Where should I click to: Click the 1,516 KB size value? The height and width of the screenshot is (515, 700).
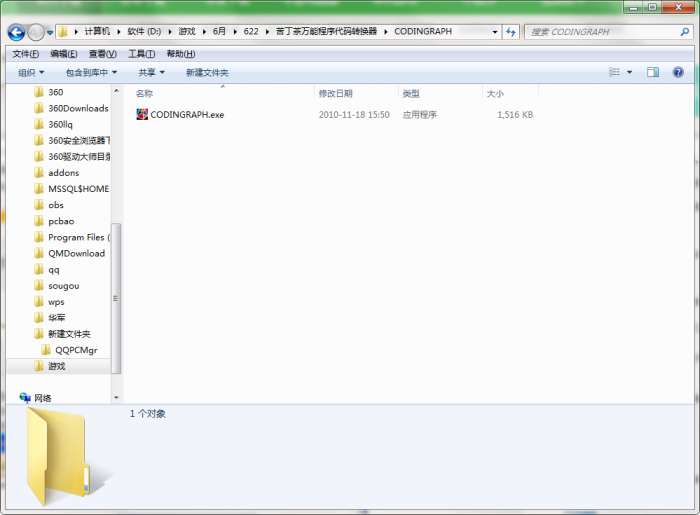pyautogui.click(x=515, y=115)
